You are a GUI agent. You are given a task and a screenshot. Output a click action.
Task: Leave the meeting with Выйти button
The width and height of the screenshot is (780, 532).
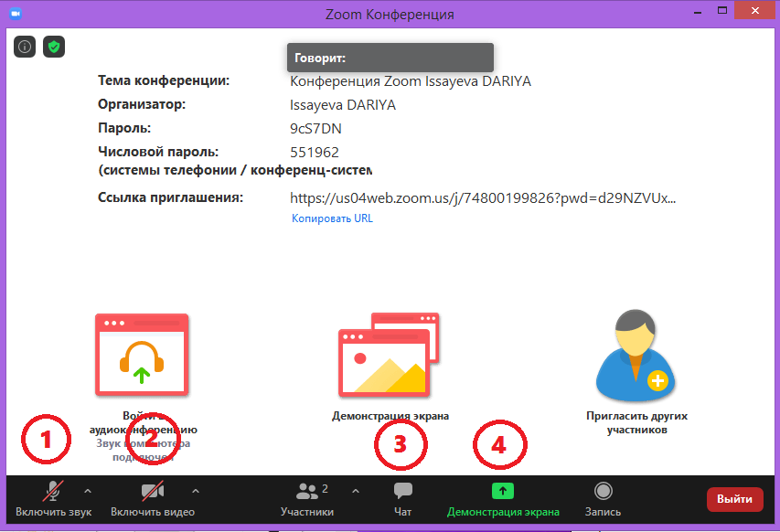(734, 499)
